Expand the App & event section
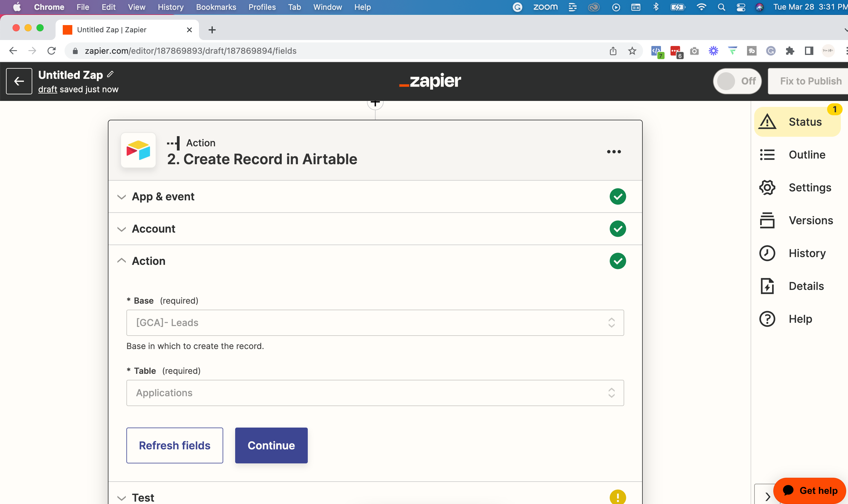Viewport: 848px width, 504px height. 375,197
